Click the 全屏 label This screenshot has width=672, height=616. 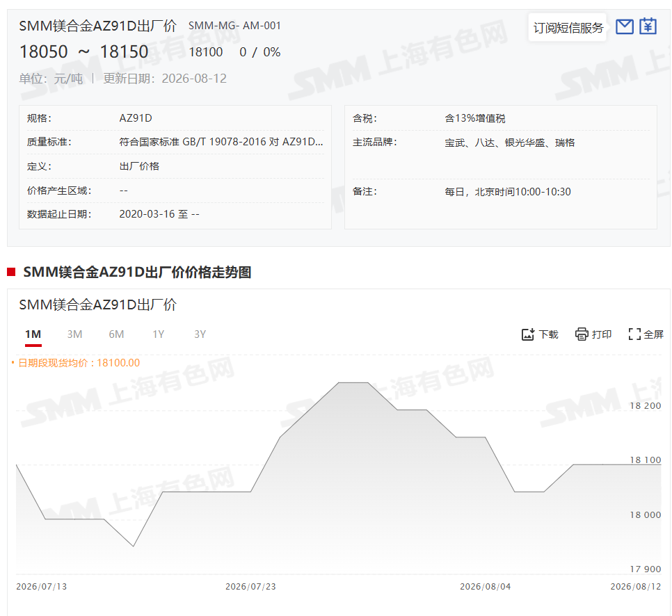(x=653, y=334)
